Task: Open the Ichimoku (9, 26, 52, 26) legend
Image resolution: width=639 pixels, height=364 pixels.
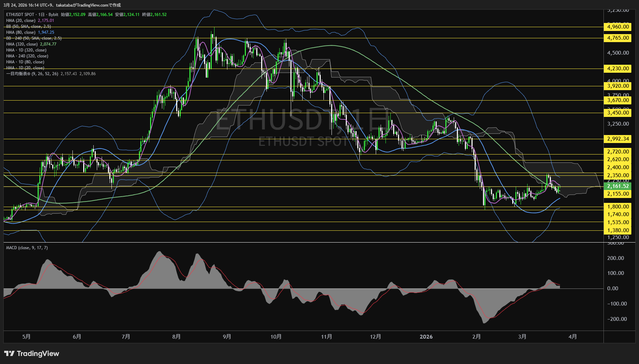Action: (x=32, y=74)
